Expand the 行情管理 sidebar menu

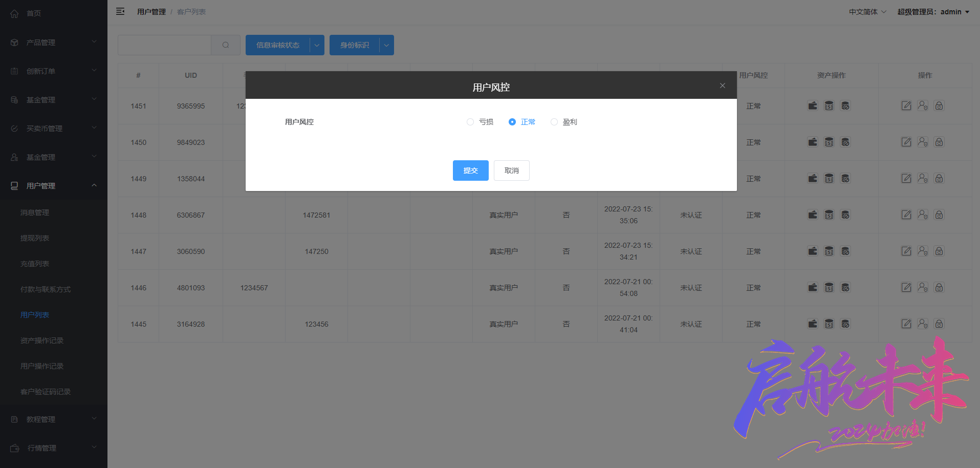click(54, 448)
